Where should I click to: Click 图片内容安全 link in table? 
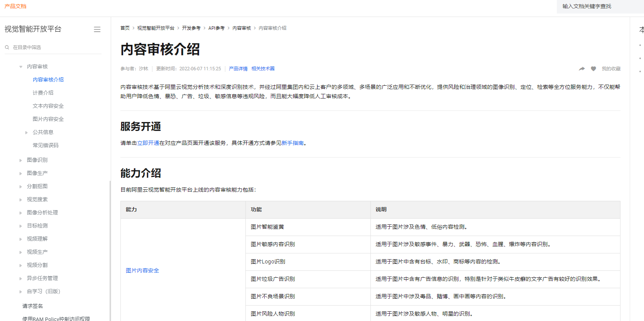pyautogui.click(x=142, y=270)
